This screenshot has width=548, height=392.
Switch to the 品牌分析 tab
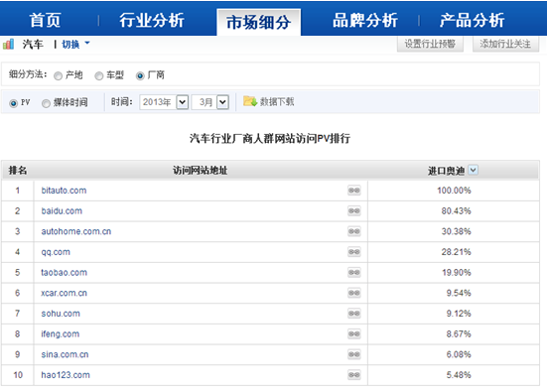point(365,20)
